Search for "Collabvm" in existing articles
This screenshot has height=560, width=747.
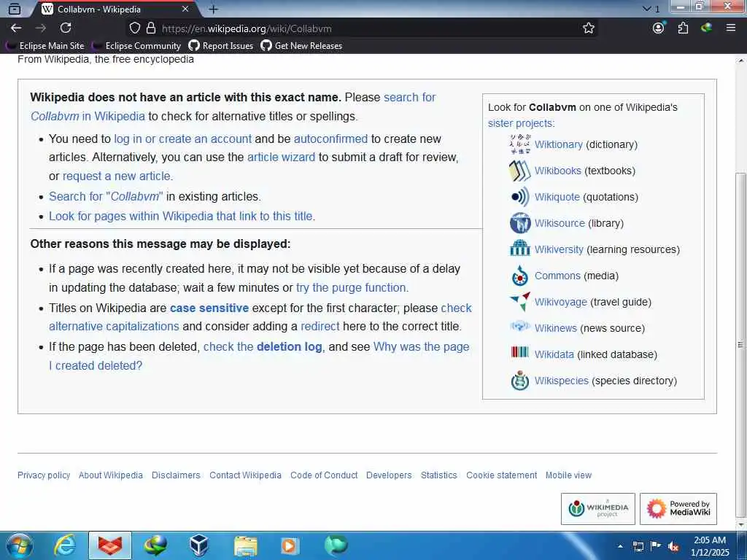tap(106, 196)
